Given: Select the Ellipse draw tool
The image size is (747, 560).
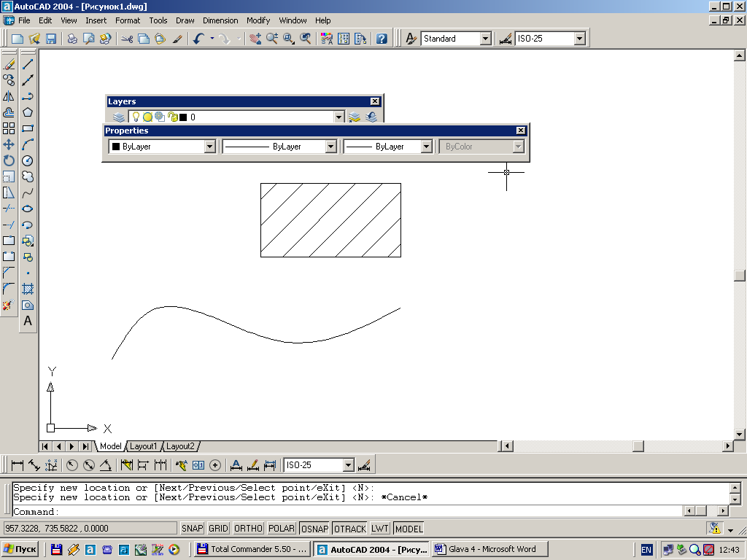Looking at the screenshot, I should pos(28,209).
